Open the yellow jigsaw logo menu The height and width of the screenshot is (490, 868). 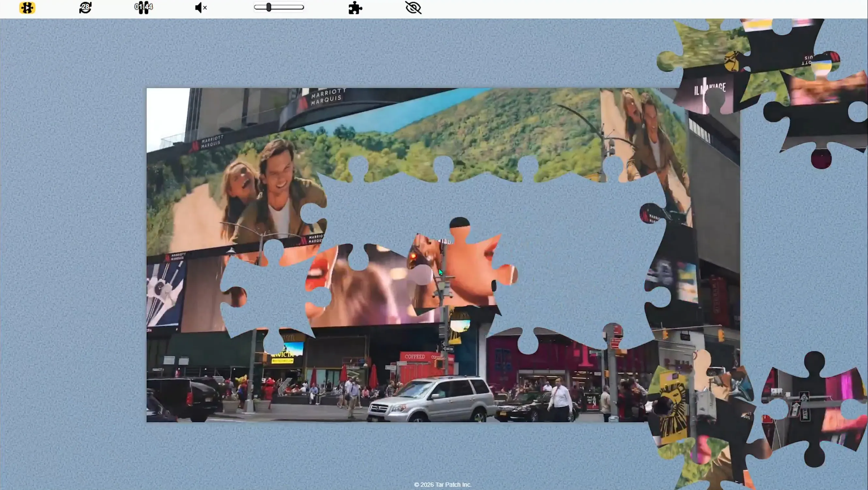point(27,8)
